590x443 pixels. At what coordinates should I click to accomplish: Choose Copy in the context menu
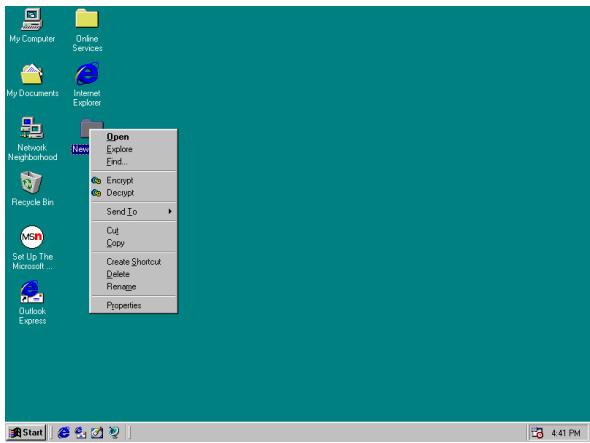133,243
